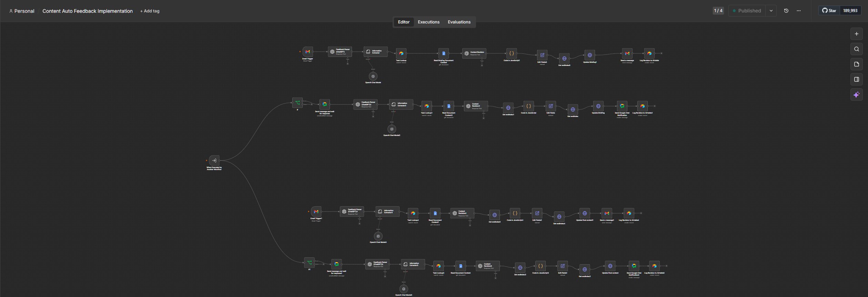Screen dimensions: 868x297
Task: Select the Email Trigger Gmail node
Action: (307, 52)
